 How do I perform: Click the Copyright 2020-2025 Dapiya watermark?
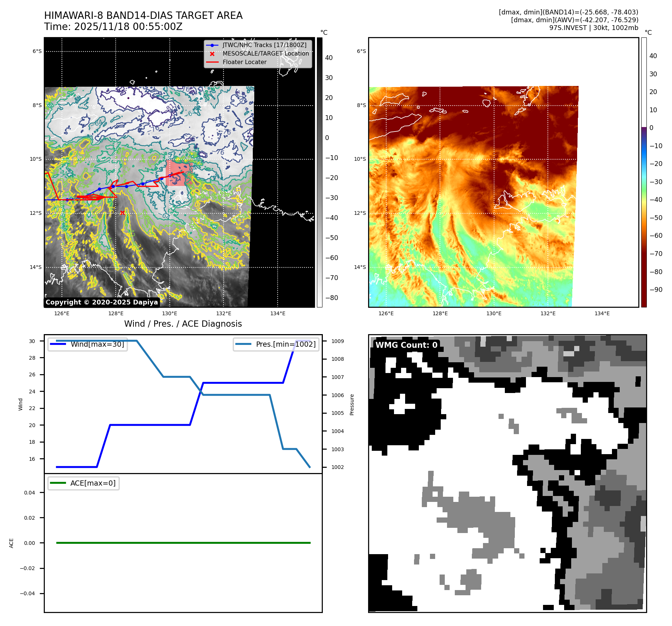[102, 302]
